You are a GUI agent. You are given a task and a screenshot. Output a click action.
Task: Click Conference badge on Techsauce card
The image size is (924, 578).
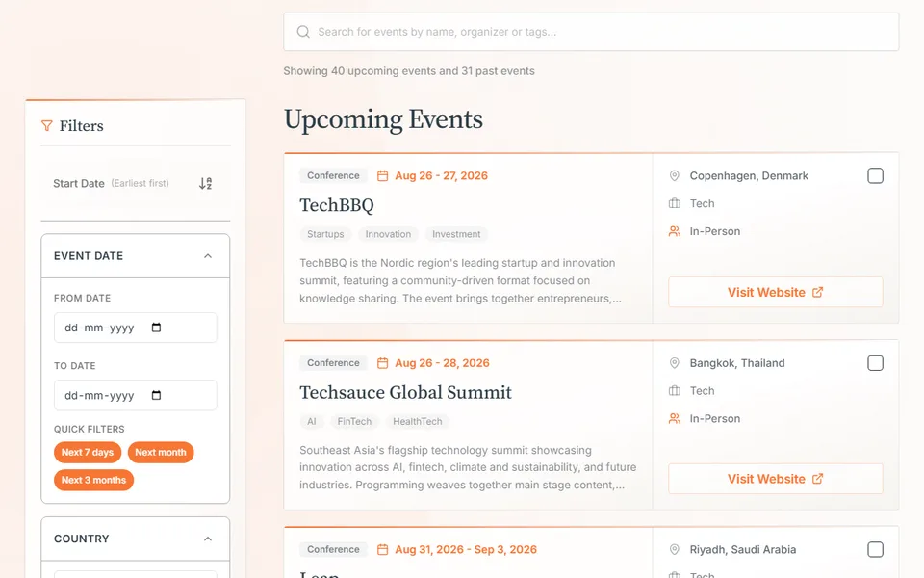[333, 363]
